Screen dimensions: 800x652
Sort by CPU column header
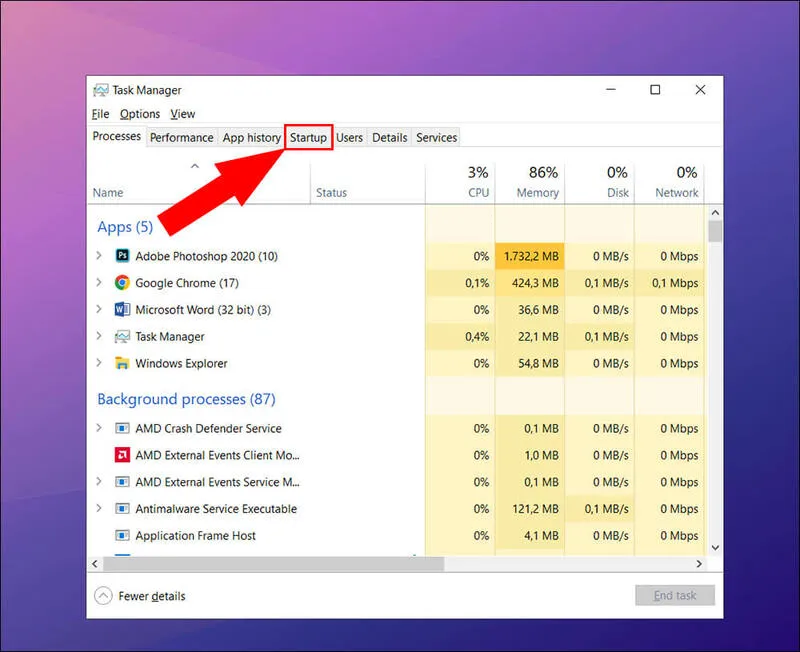pos(460,182)
